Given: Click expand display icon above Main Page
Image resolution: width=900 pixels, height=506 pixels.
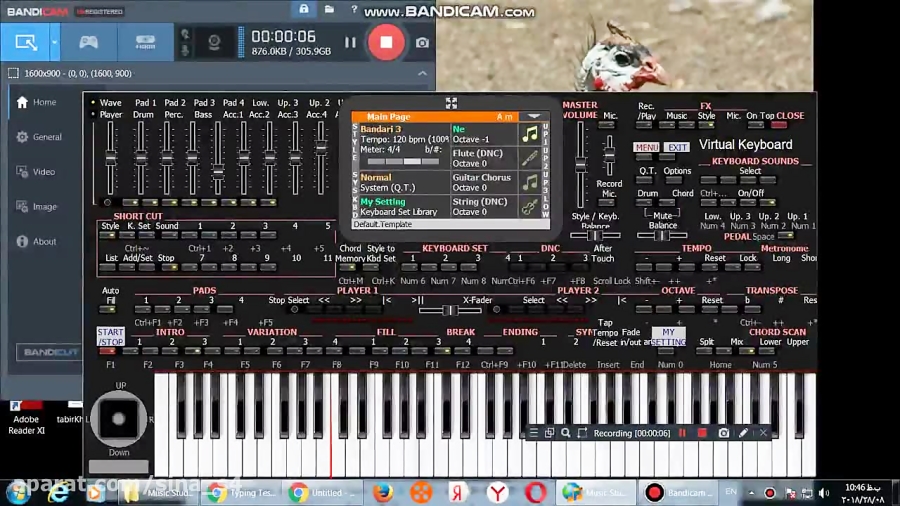Looking at the screenshot, I should (x=451, y=103).
